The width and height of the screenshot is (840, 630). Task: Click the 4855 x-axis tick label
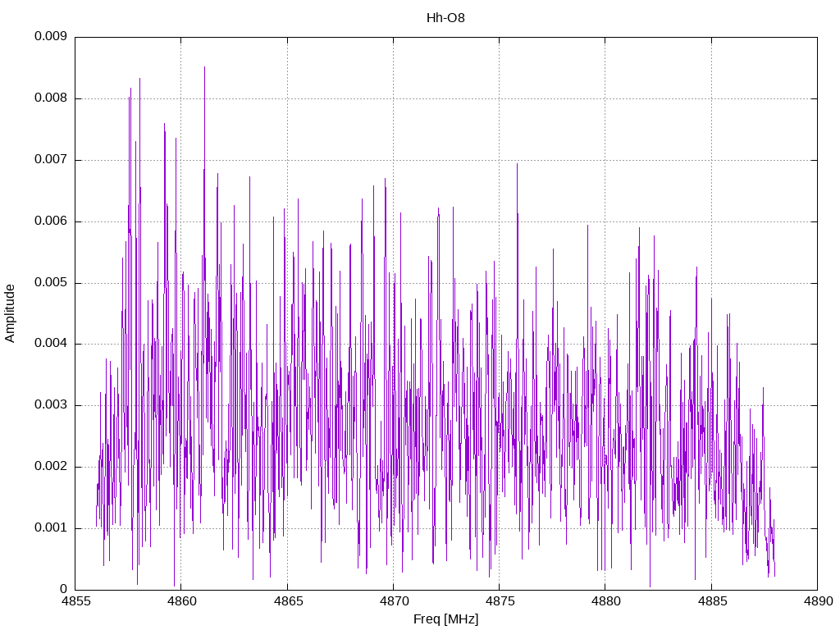75,601
